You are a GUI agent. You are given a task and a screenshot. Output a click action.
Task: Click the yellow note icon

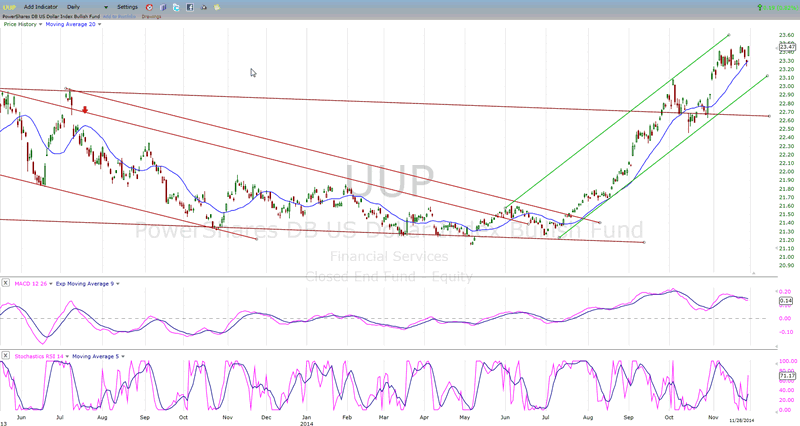[x=217, y=7]
